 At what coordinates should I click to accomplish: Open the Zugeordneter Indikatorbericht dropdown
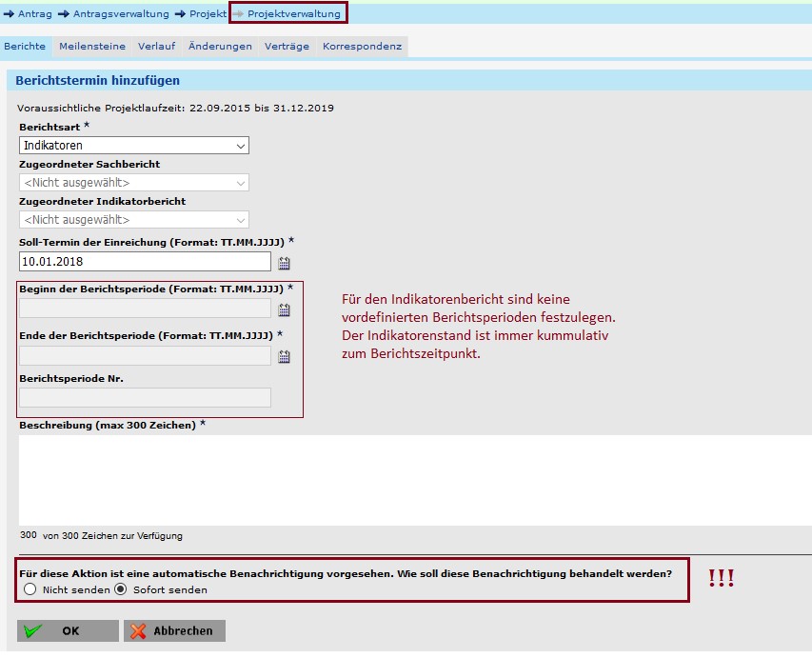(x=133, y=220)
